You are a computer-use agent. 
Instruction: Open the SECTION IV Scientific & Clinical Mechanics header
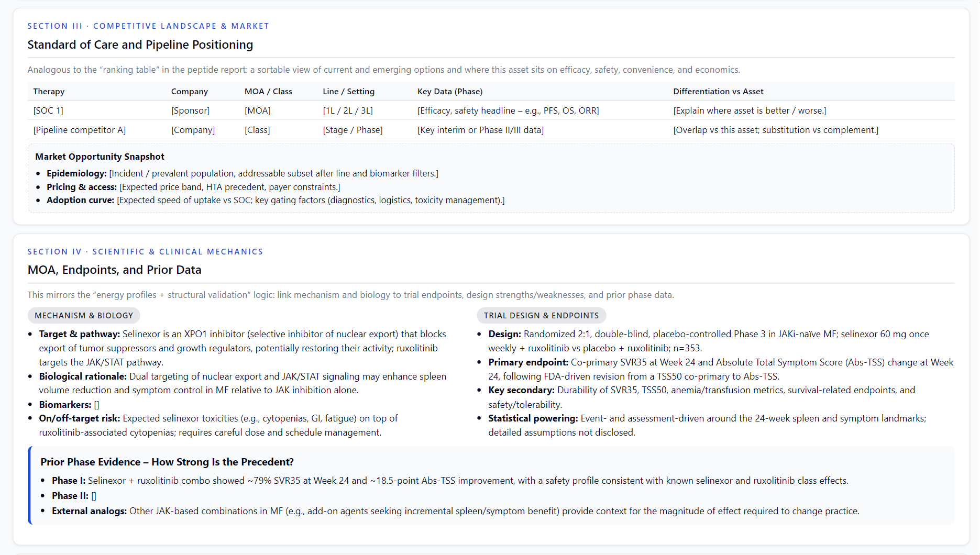[x=145, y=251]
